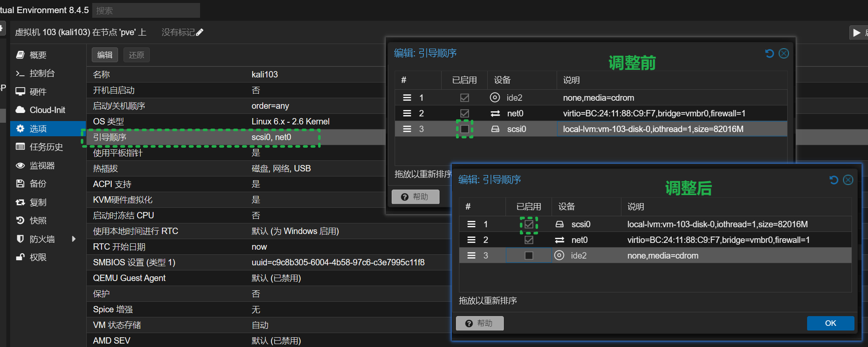Screen dimensions: 868x347
Task: Select the AMD SEV row
Action: (269, 341)
